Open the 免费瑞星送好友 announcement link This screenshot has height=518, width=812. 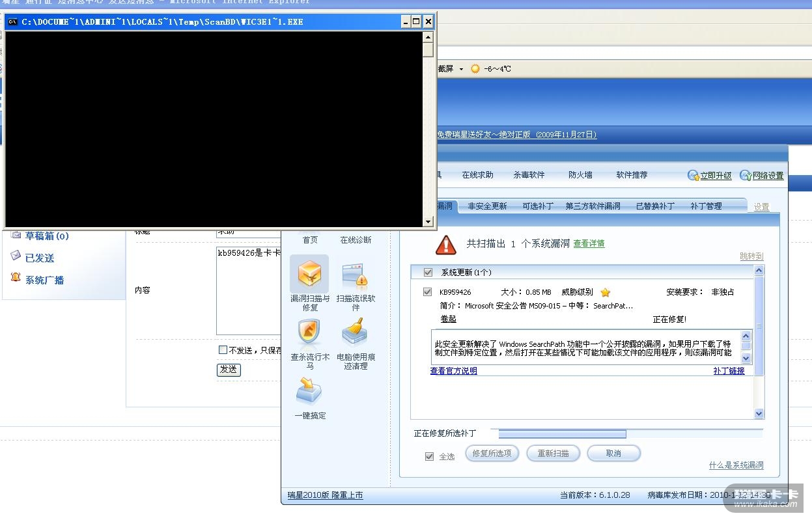coord(516,135)
